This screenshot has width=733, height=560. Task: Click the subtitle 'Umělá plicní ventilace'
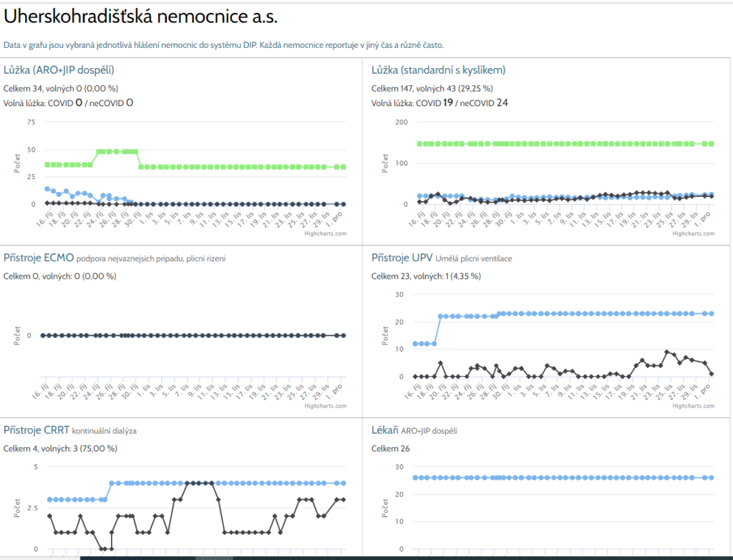pyautogui.click(x=474, y=259)
